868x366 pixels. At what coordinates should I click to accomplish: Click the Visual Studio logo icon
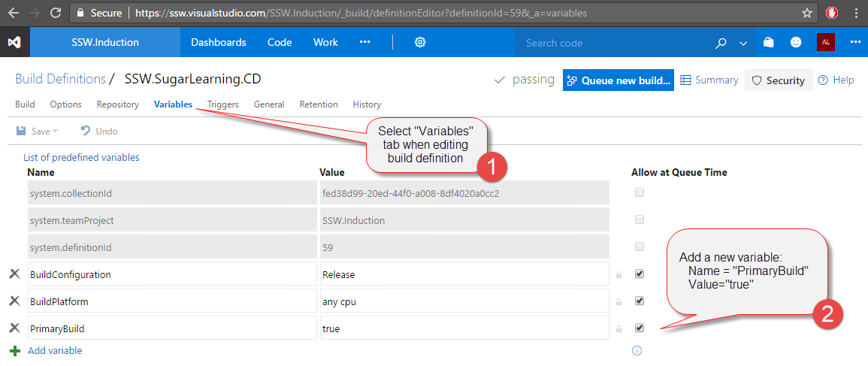point(15,42)
